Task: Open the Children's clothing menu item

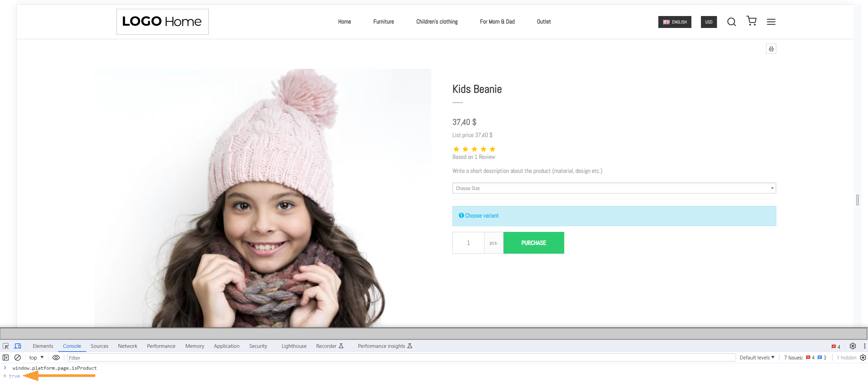Action: tap(436, 21)
